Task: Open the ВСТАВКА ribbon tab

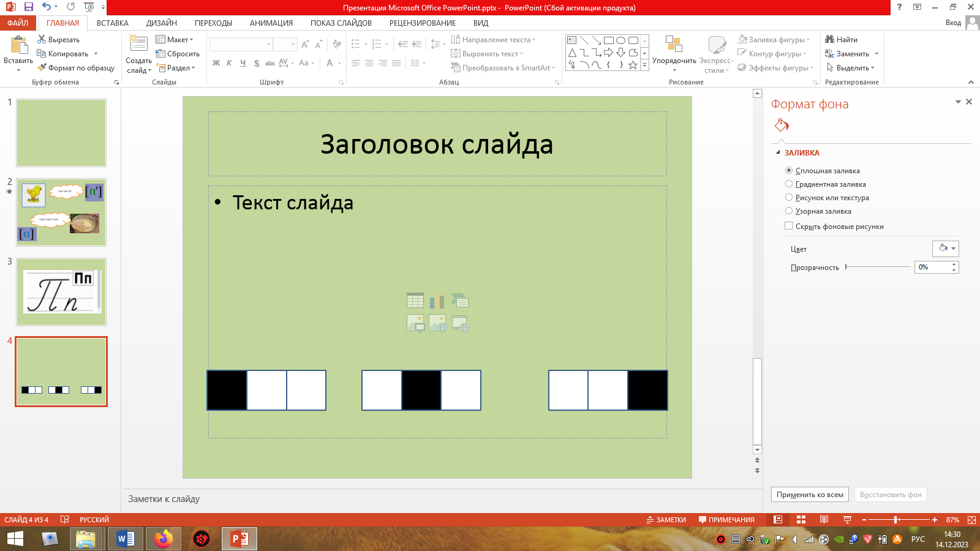Action: (112, 23)
